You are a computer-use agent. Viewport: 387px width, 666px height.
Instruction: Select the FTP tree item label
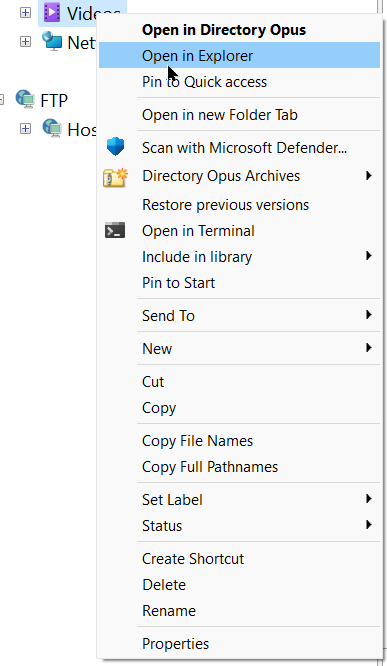pyautogui.click(x=54, y=101)
